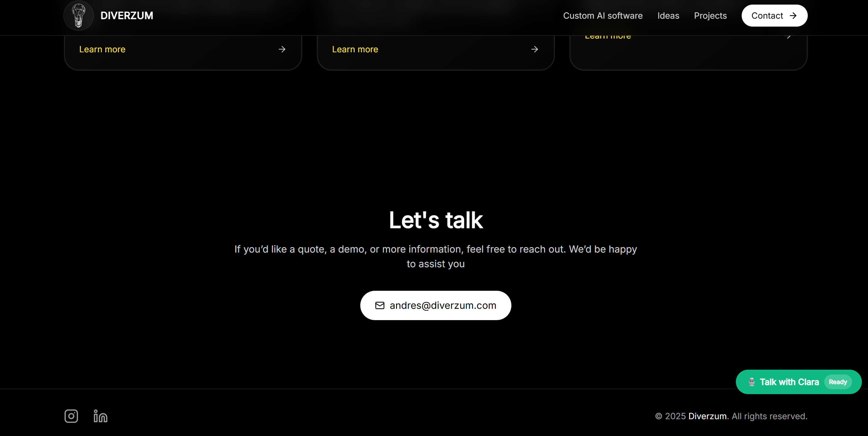The width and height of the screenshot is (868, 436).
Task: Click the andres@diverzum.com email button
Action: [x=443, y=305]
